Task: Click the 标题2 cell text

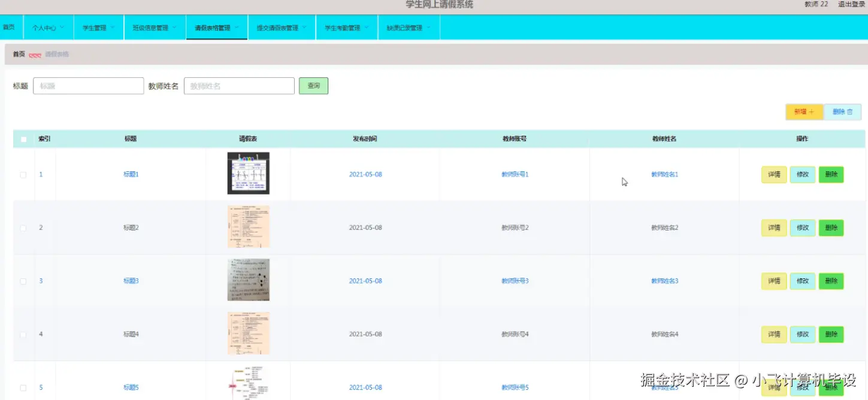Action: 131,228
